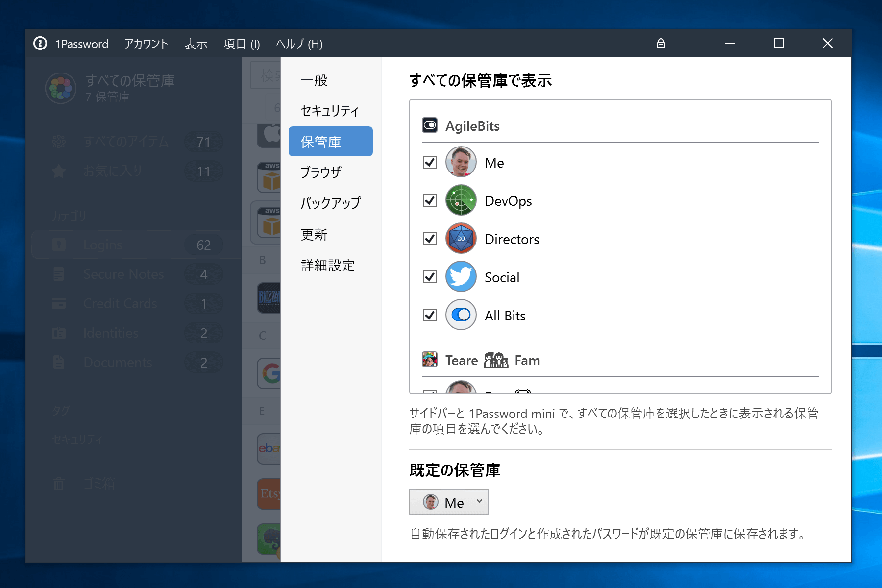Viewport: 882px width, 588px height.
Task: Click the lock icon in the title bar
Action: [x=661, y=43]
